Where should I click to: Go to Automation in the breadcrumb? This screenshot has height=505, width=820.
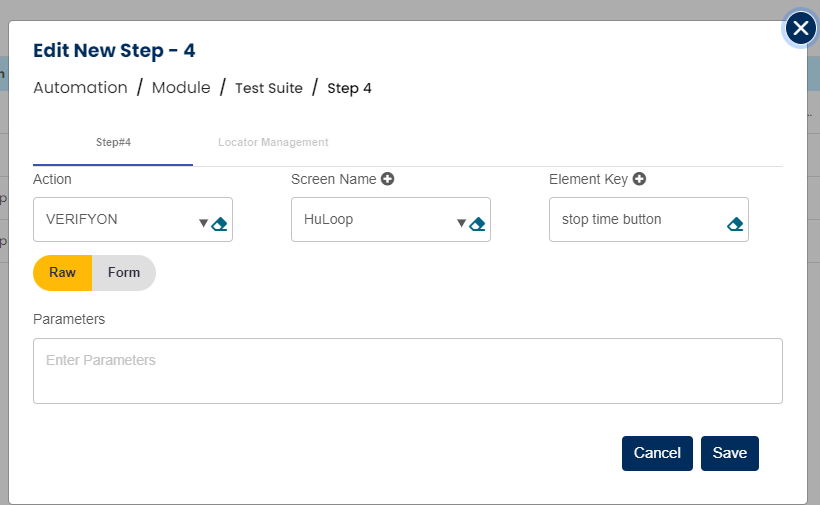(80, 88)
